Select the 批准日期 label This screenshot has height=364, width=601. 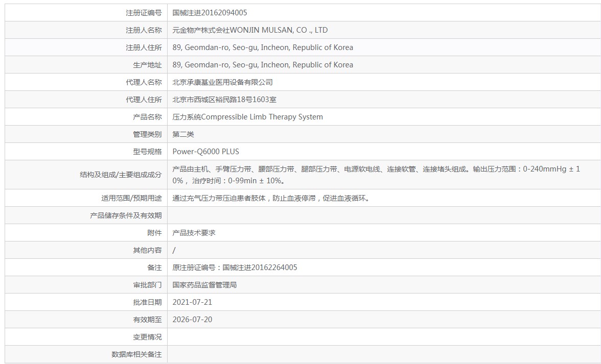[147, 302]
